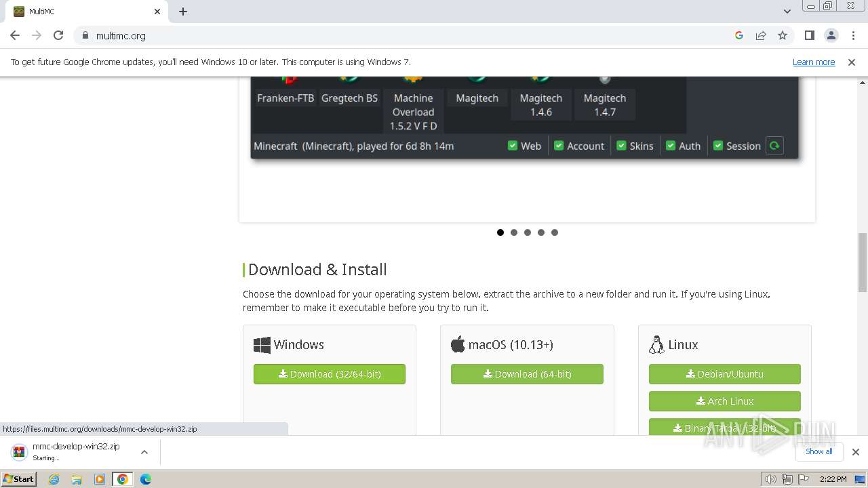This screenshot has height=488, width=868.
Task: Toggle the Skins checkbox
Action: [x=621, y=146]
